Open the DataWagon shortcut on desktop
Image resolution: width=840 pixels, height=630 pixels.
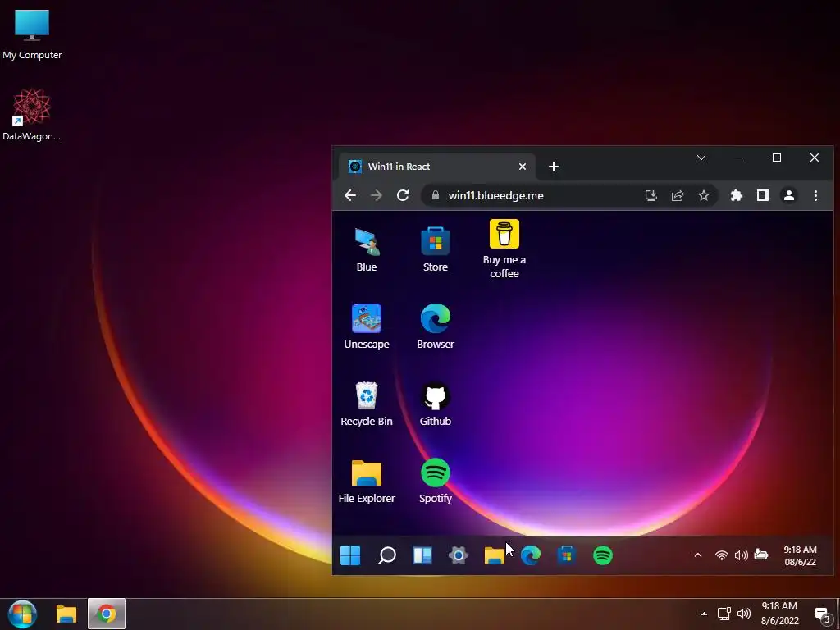[x=32, y=115]
